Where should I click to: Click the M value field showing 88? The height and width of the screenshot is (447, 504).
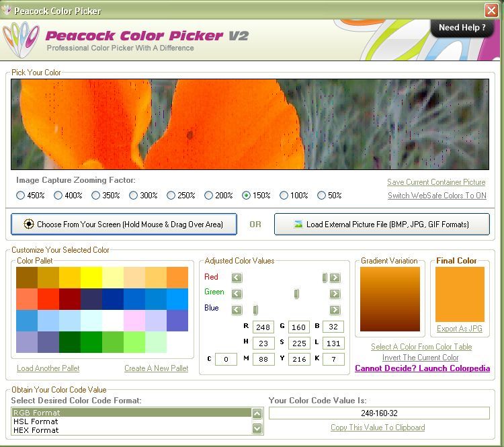[x=263, y=359]
